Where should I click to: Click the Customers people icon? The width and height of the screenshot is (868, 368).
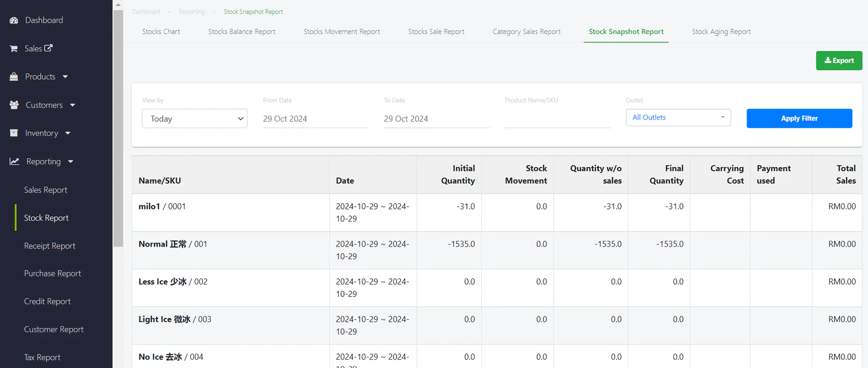[x=14, y=105]
